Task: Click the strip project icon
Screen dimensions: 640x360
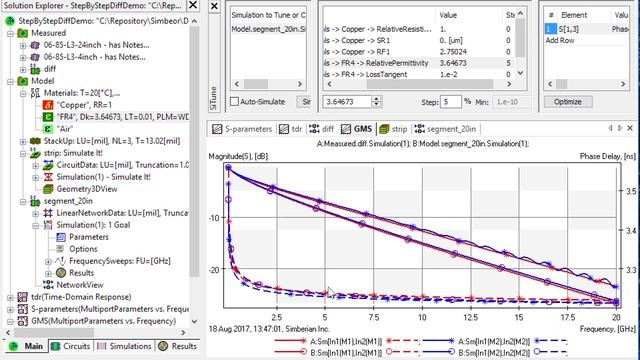Action: [x=35, y=153]
